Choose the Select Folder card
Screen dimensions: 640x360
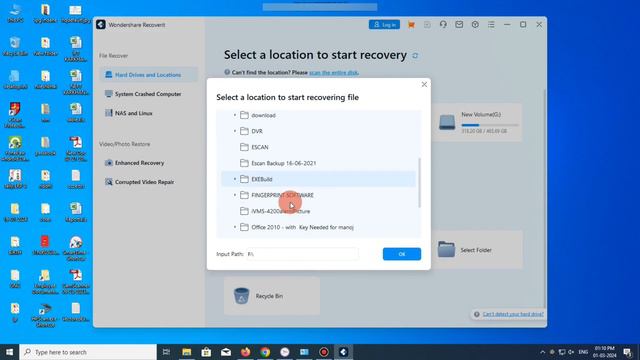click(477, 249)
